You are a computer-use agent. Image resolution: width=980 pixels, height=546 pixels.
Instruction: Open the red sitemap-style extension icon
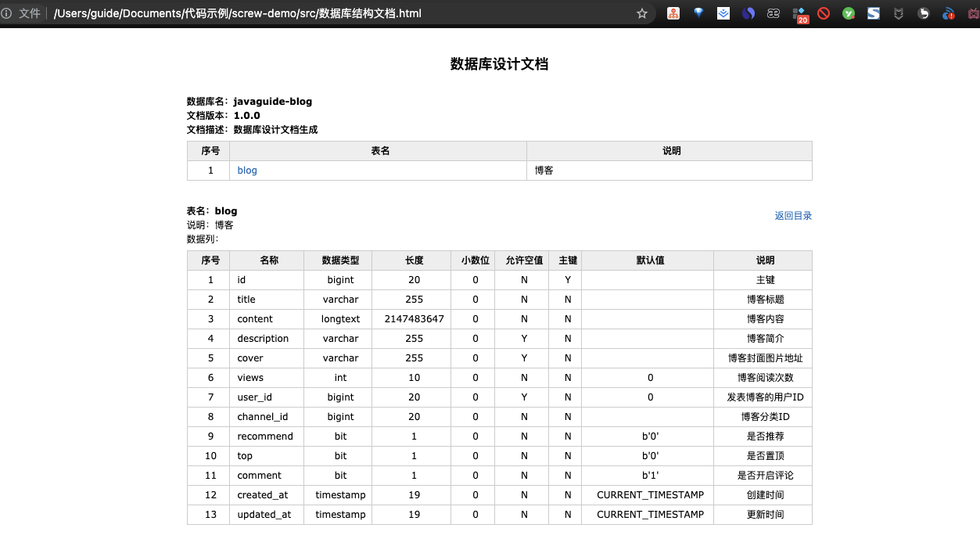[x=673, y=13]
